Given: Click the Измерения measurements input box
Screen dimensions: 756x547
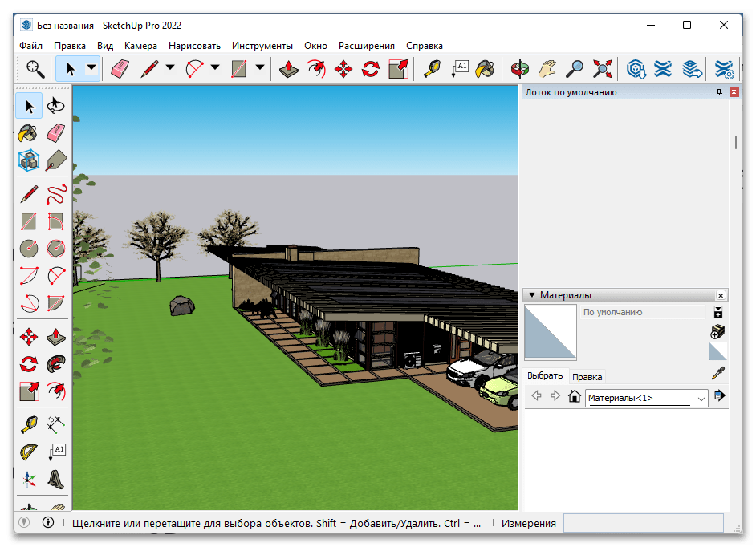Looking at the screenshot, I should point(643,523).
